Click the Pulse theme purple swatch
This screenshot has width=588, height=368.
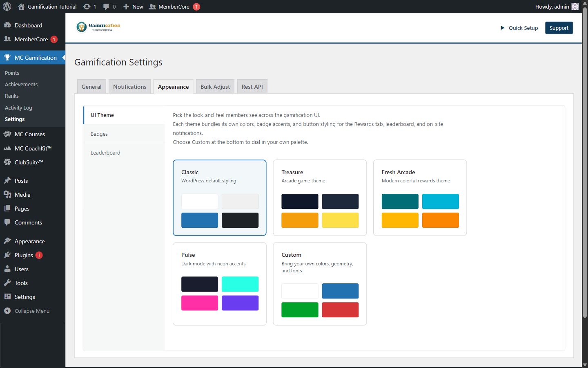(x=240, y=303)
